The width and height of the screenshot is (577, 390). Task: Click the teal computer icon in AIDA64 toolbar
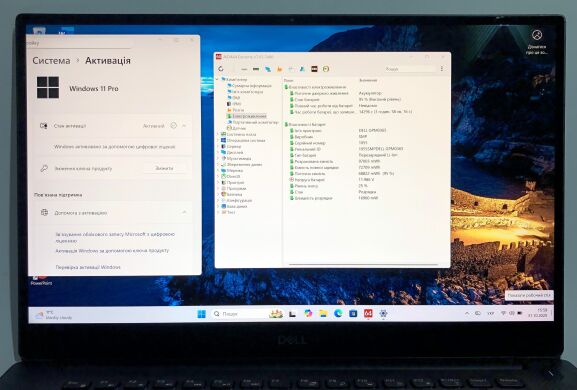[x=268, y=69]
